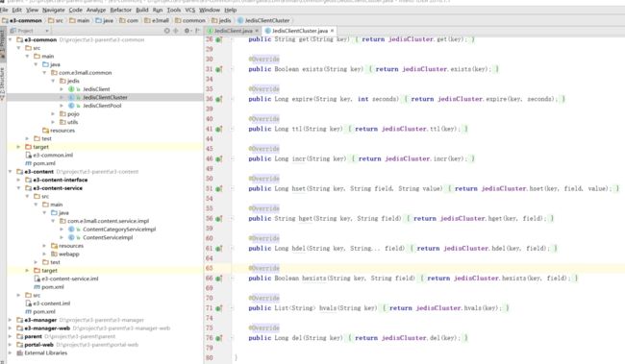625x364 pixels.
Task: Select e3-common.iml file in the tree
Action: pyautogui.click(x=53, y=155)
